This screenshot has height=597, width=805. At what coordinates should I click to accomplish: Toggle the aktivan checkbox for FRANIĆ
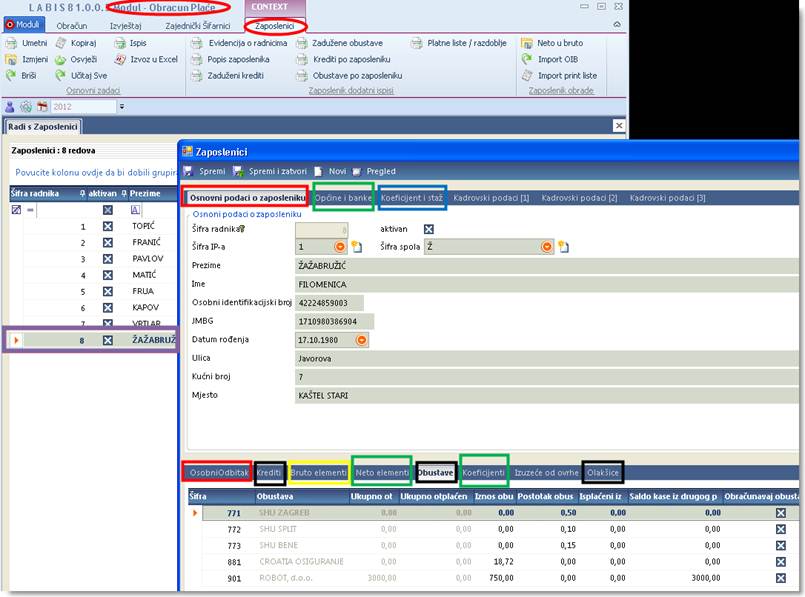pos(107,242)
